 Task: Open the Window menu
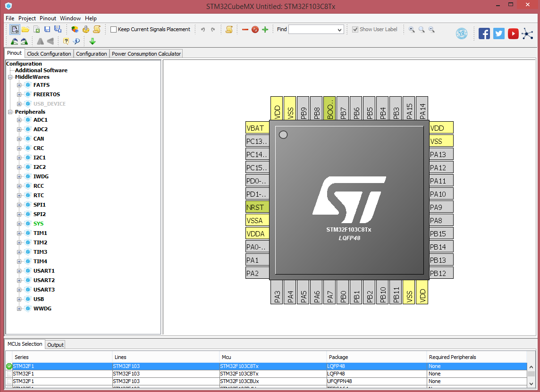(x=70, y=18)
